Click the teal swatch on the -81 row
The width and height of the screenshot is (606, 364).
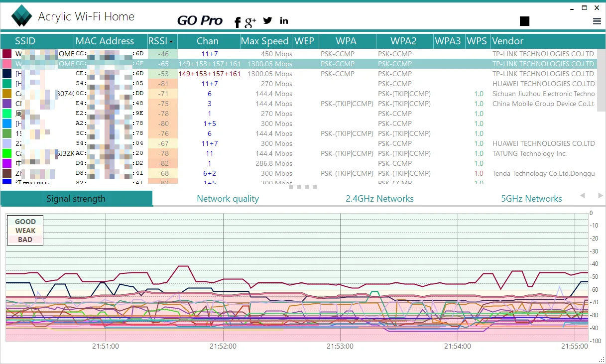point(6,84)
